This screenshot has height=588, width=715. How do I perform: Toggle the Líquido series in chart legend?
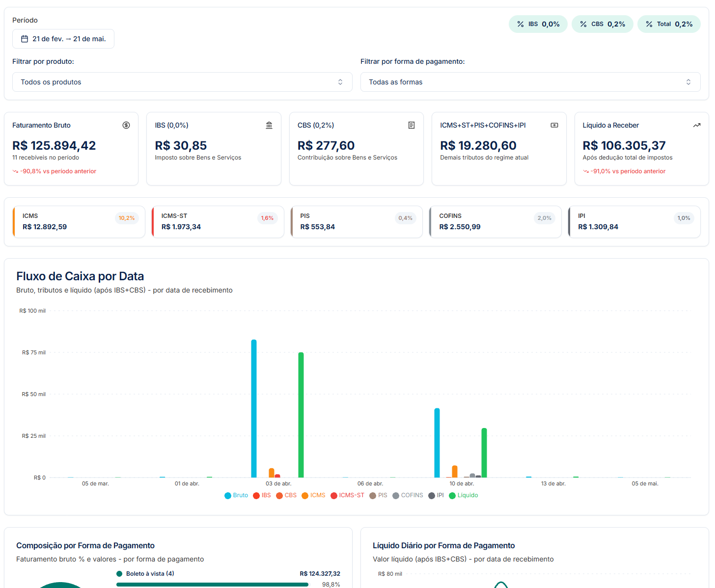[464, 495]
